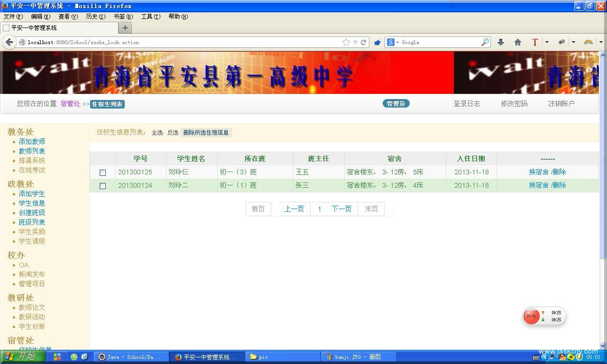Click 删除所选住宿信息 to delete selected records
The height and width of the screenshot is (364, 607).
click(x=206, y=133)
